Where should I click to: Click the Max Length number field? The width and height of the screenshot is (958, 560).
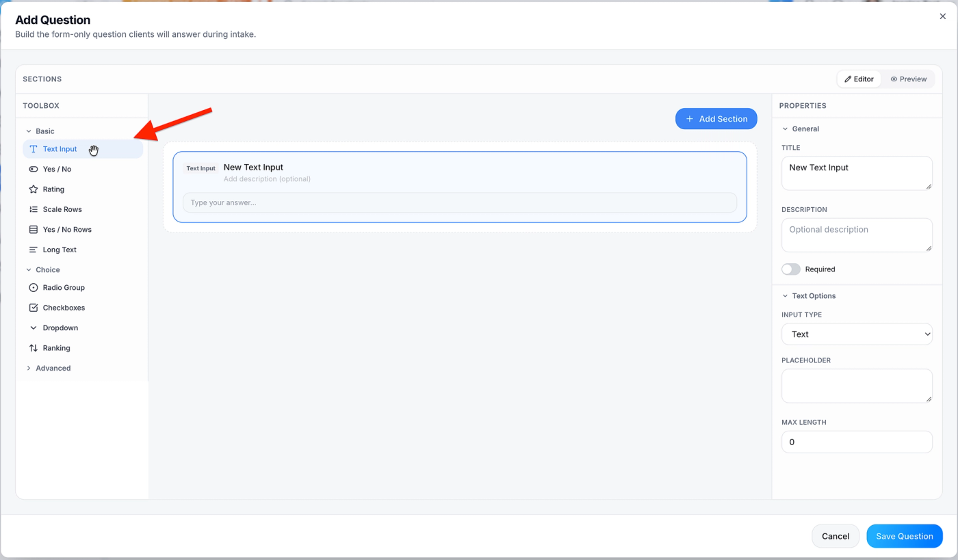[857, 442]
